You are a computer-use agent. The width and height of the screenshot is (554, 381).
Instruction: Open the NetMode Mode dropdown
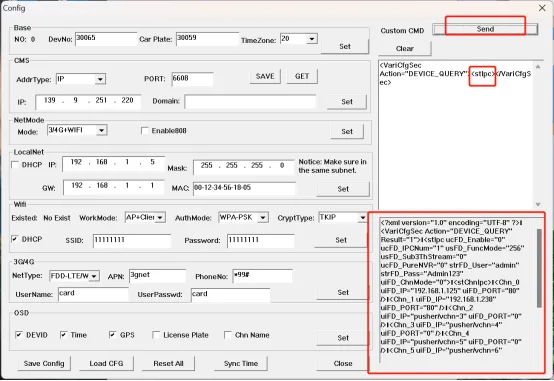(x=101, y=130)
